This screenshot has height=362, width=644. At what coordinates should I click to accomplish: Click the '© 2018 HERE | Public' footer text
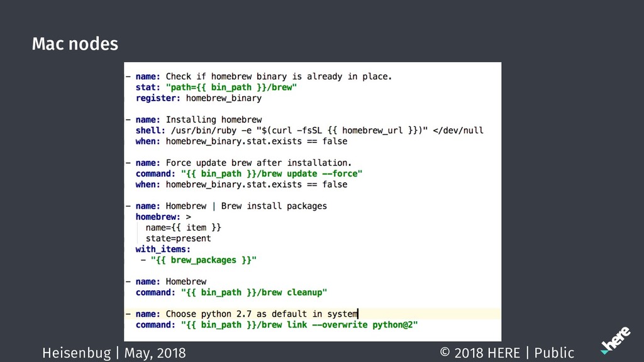click(x=507, y=352)
